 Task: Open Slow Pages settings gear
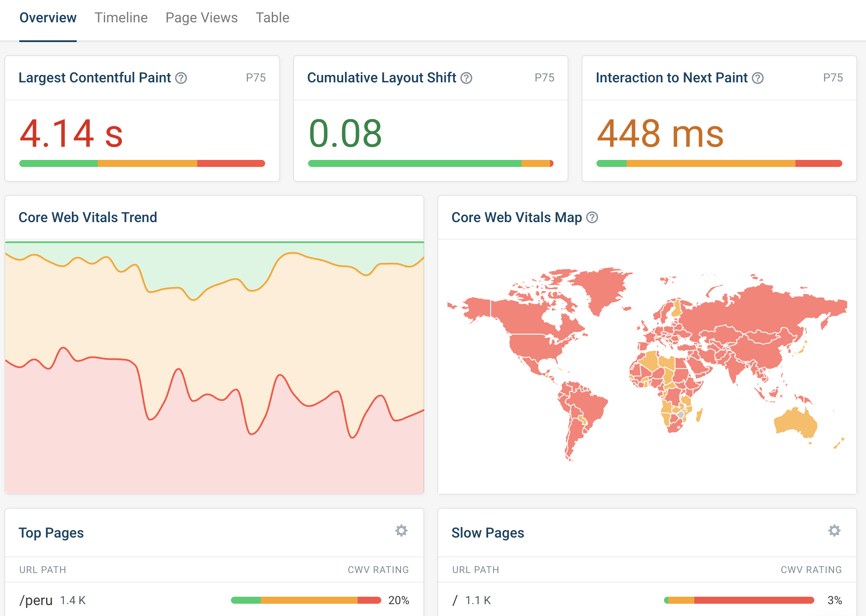click(834, 531)
